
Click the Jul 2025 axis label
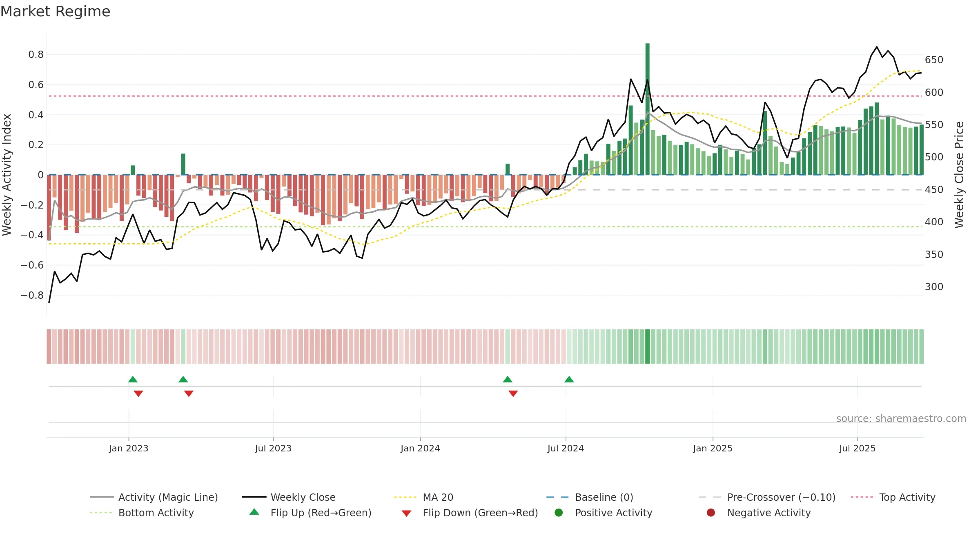tap(857, 448)
